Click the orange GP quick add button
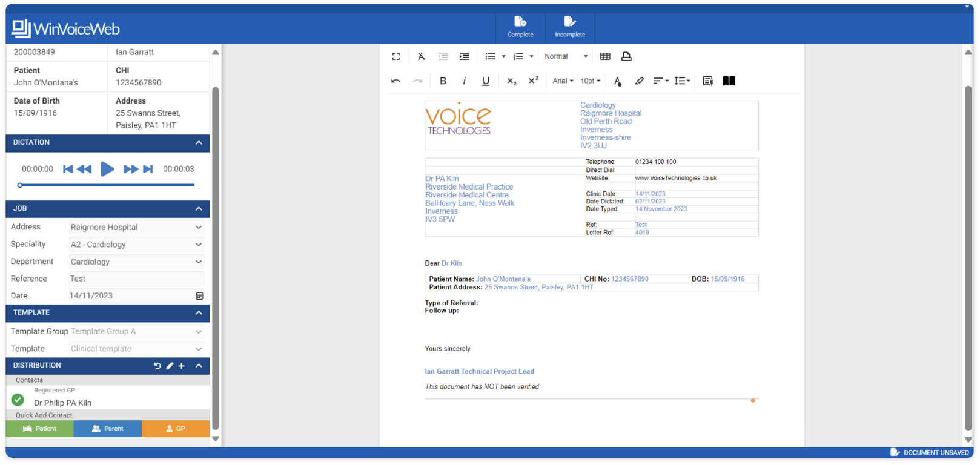This screenshot has width=980, height=465. [176, 429]
